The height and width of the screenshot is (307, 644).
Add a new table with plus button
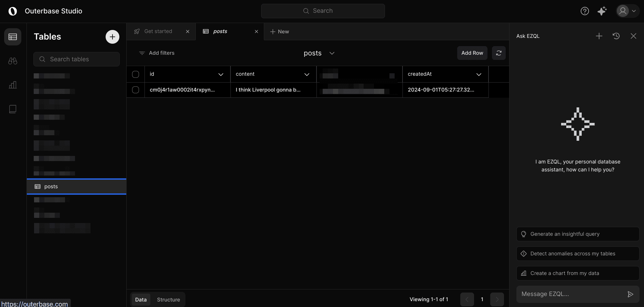click(x=112, y=37)
